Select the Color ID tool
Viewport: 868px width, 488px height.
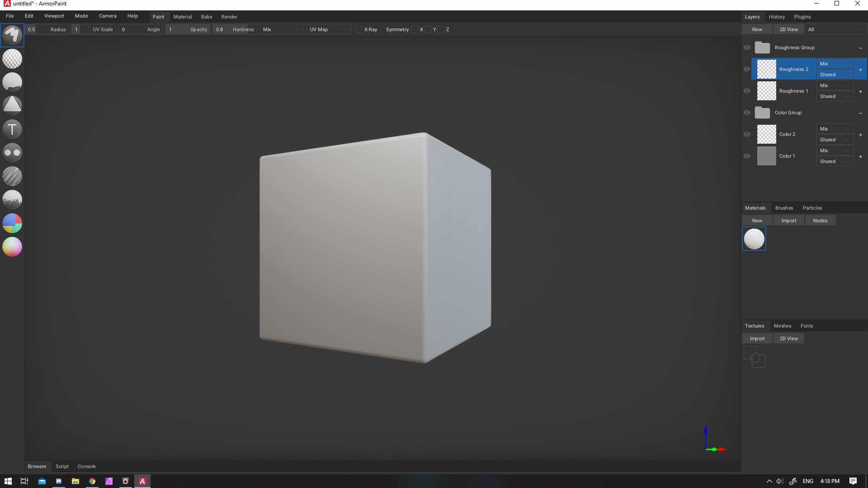click(12, 223)
